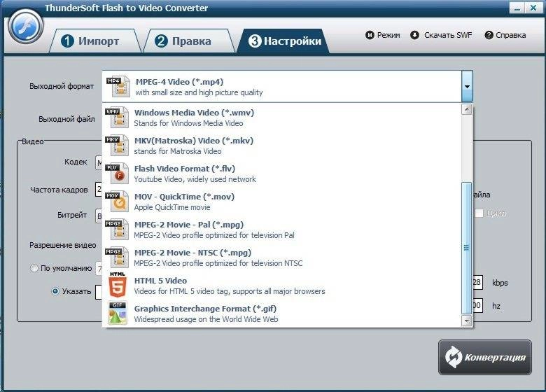Switch to the Импорт tab

94,41
